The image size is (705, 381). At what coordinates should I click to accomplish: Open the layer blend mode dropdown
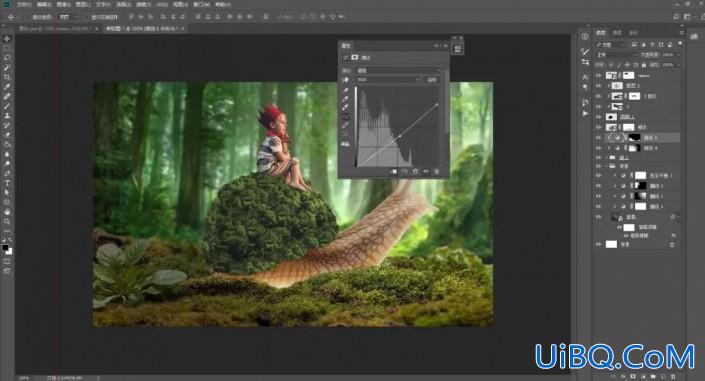(616, 54)
